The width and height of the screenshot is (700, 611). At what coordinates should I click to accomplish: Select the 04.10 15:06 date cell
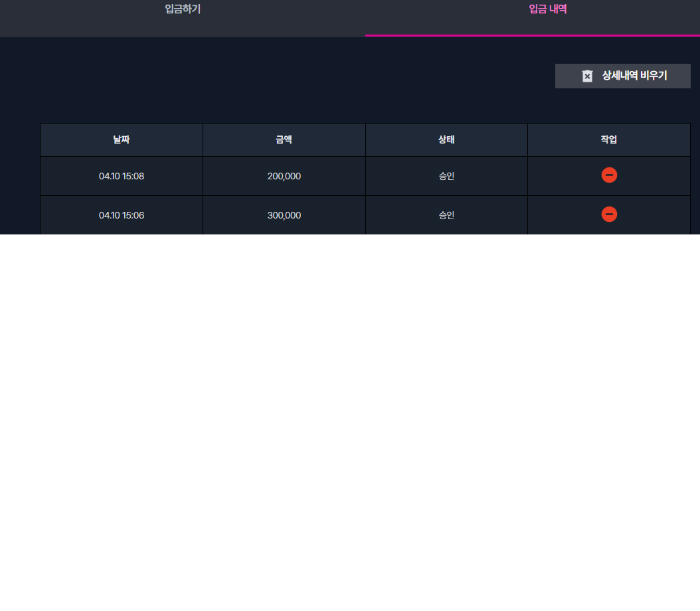point(122,215)
